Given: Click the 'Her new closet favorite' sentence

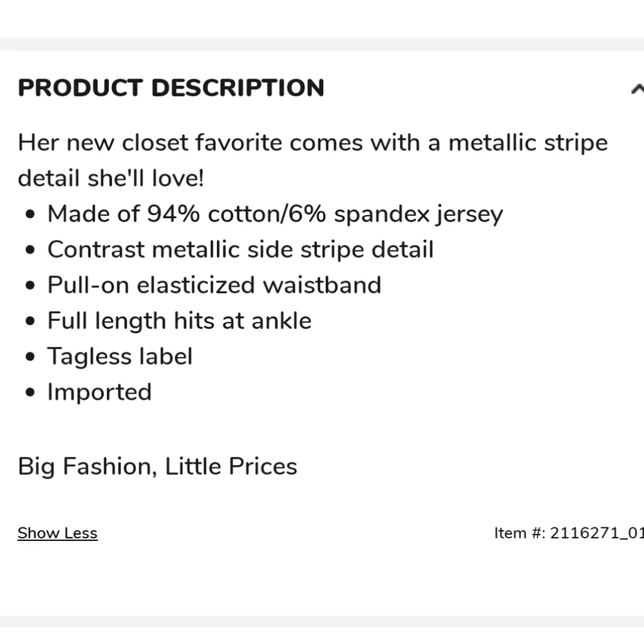Looking at the screenshot, I should (313, 143).
